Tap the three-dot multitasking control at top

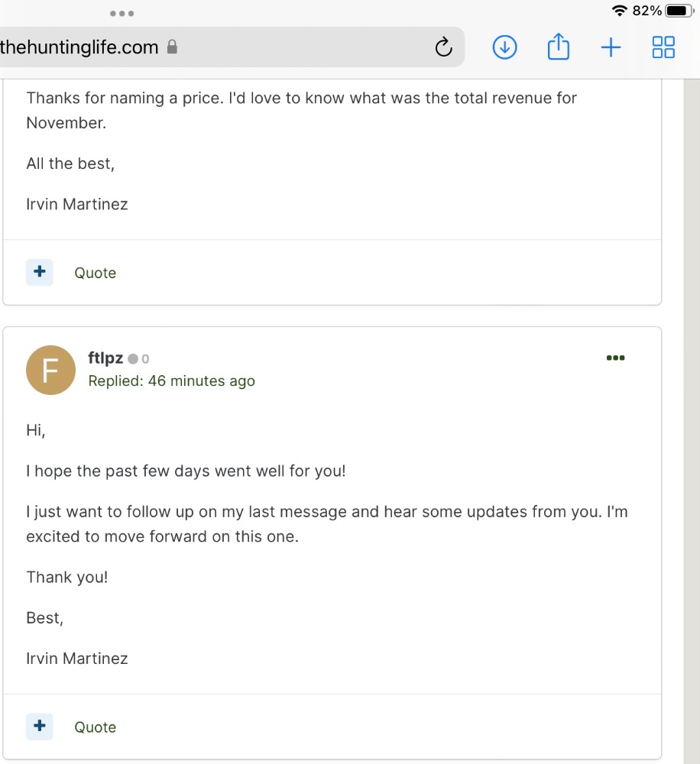[122, 13]
